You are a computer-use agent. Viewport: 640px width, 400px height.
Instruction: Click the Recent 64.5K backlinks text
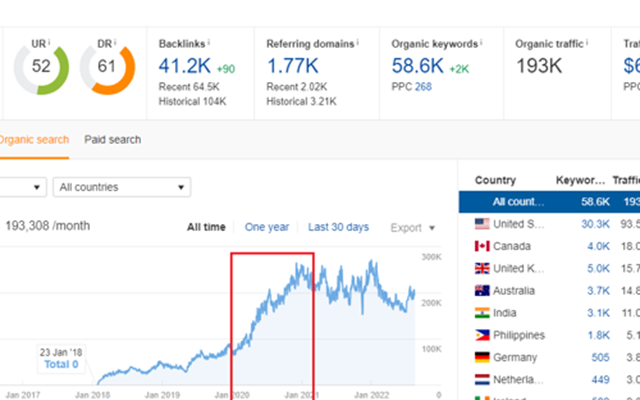click(x=189, y=87)
